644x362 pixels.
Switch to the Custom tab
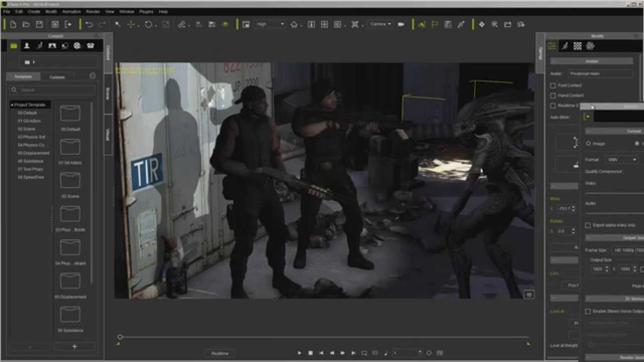(x=57, y=77)
